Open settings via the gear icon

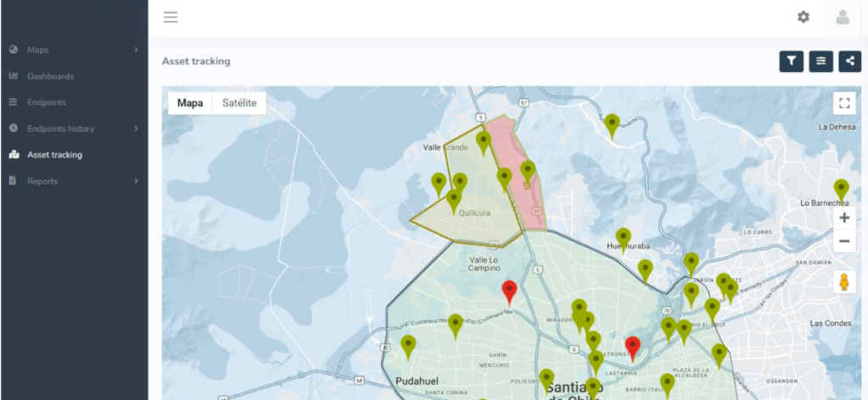(803, 17)
